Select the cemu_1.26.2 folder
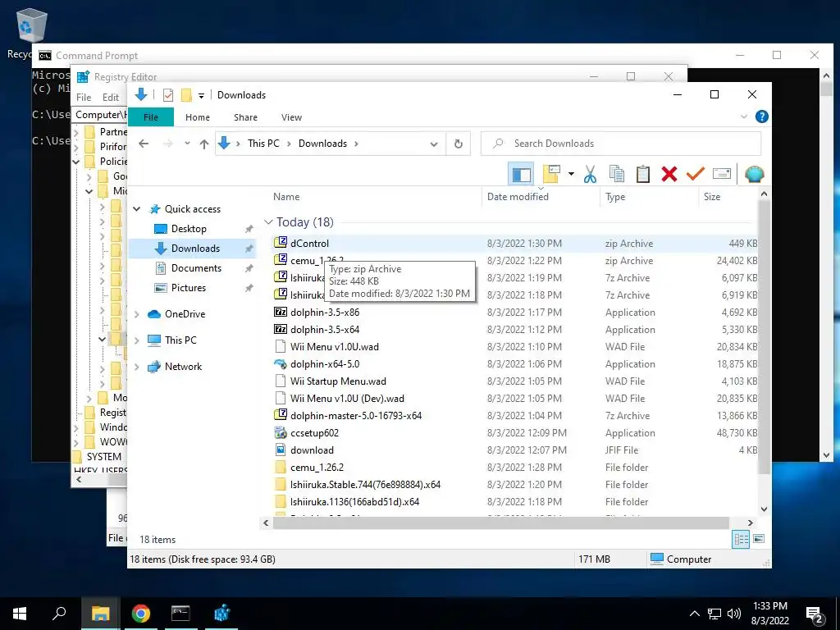 click(317, 468)
